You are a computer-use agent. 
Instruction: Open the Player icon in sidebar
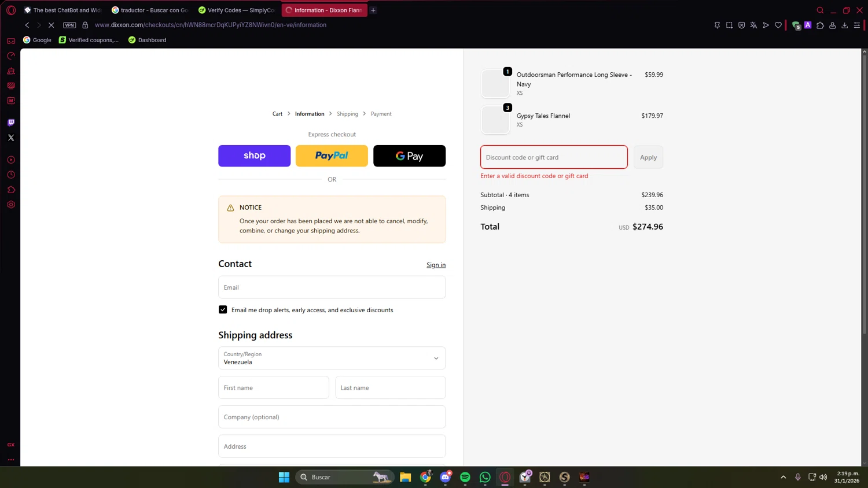11,160
